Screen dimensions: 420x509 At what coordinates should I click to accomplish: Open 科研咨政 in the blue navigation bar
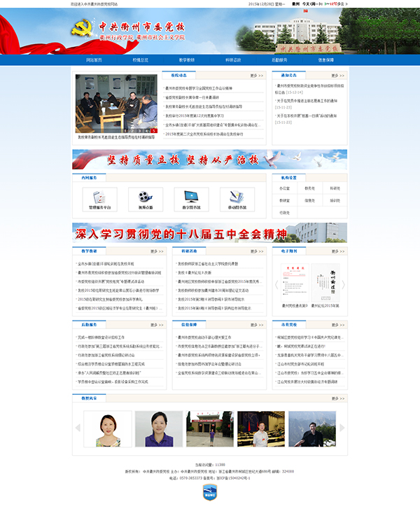(233, 60)
